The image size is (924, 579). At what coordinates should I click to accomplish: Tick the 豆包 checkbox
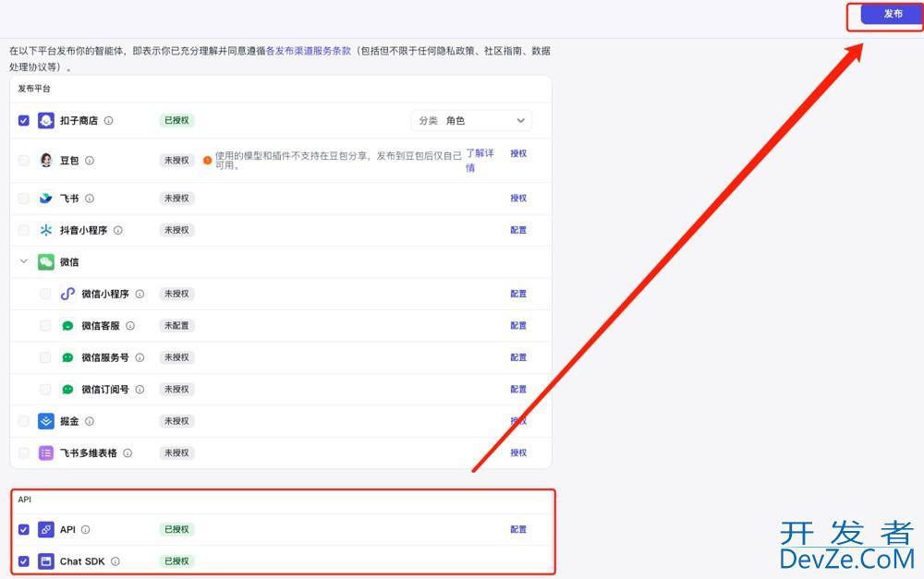[24, 160]
